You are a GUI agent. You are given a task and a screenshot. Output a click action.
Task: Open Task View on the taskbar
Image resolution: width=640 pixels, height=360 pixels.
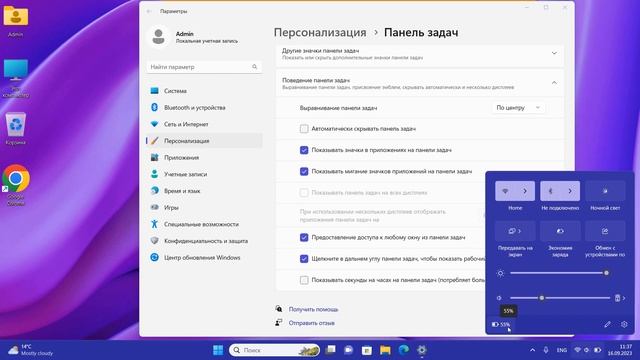(x=331, y=350)
